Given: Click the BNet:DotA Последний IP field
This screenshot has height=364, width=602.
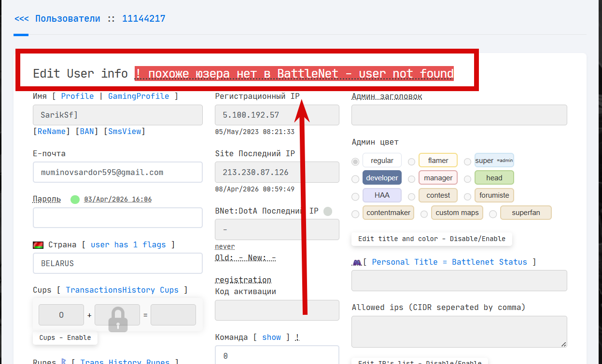Looking at the screenshot, I should point(277,229).
